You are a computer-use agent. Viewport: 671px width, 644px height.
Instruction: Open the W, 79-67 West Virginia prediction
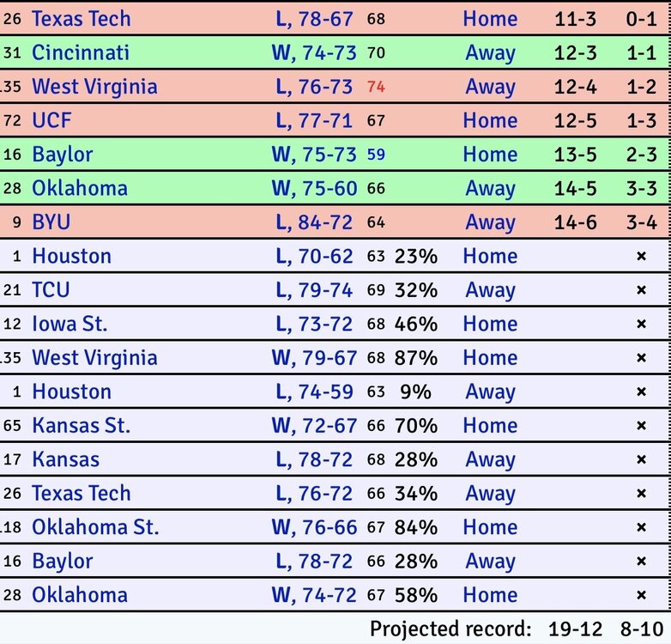click(314, 357)
